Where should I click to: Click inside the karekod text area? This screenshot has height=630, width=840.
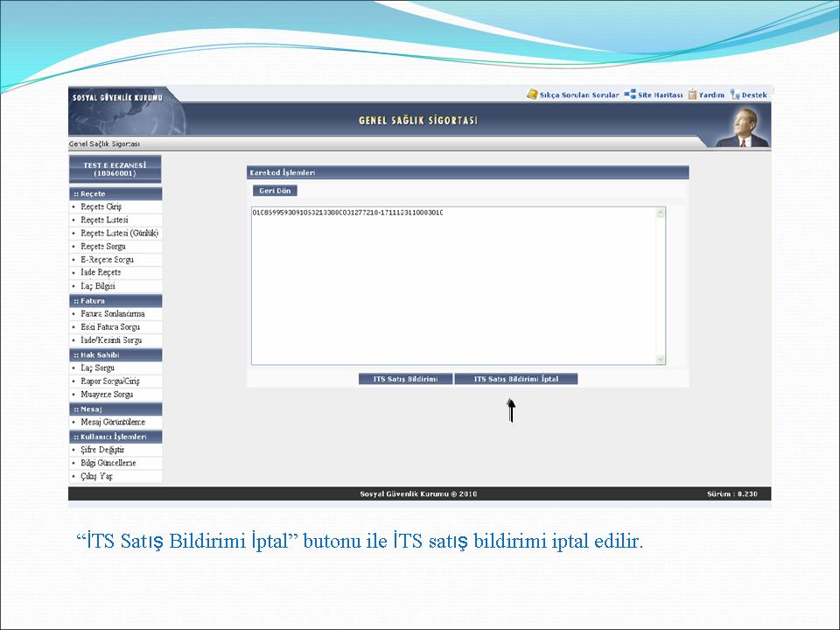(x=453, y=285)
